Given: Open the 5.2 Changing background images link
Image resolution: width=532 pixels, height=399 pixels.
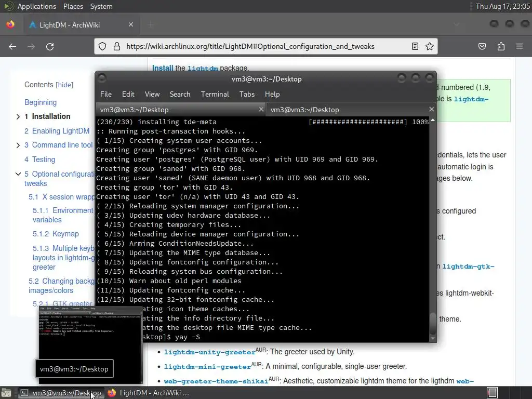Looking at the screenshot, I should 61,286.
